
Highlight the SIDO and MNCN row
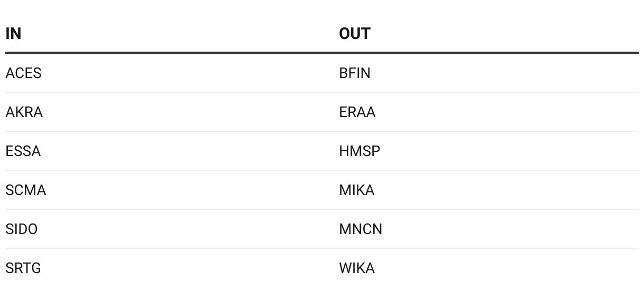[322, 229]
